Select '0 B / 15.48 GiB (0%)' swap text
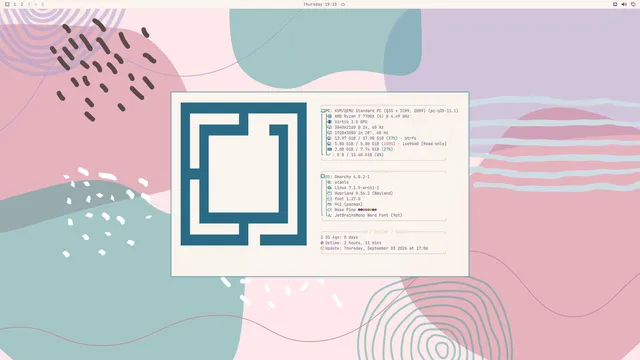Screen dimensions: 640x360 360,155
